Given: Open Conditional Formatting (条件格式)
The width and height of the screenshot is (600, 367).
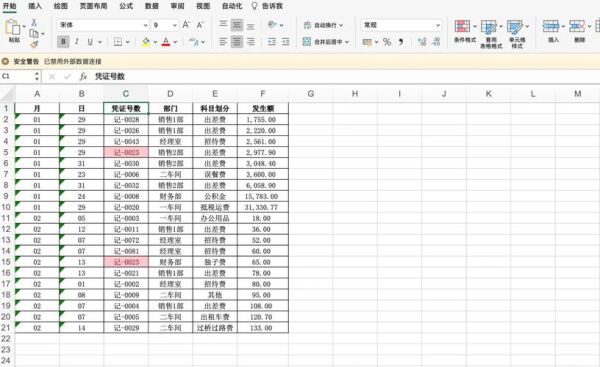Looking at the screenshot, I should (465, 31).
